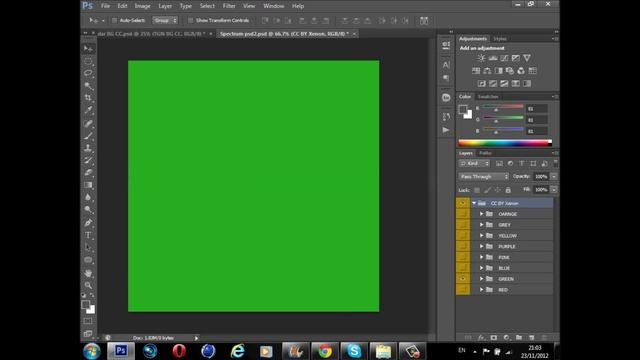The image size is (640, 360).
Task: Switch to the Paths tab
Action: tap(485, 153)
